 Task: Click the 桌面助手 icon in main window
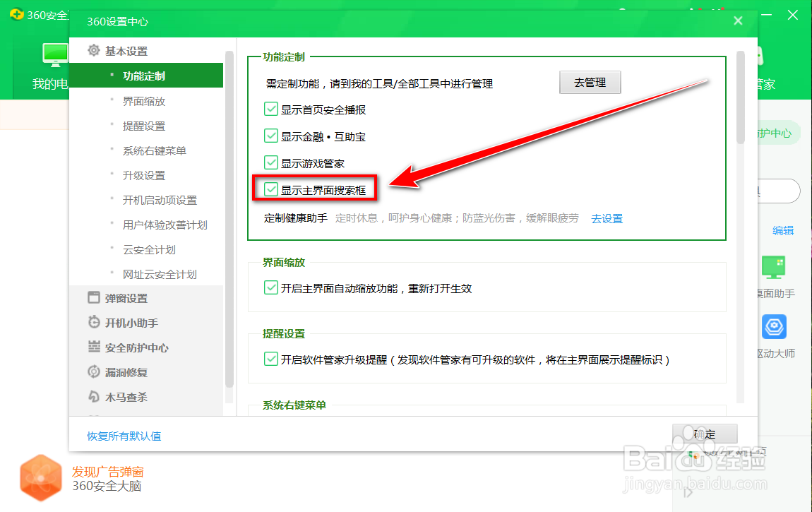774,268
